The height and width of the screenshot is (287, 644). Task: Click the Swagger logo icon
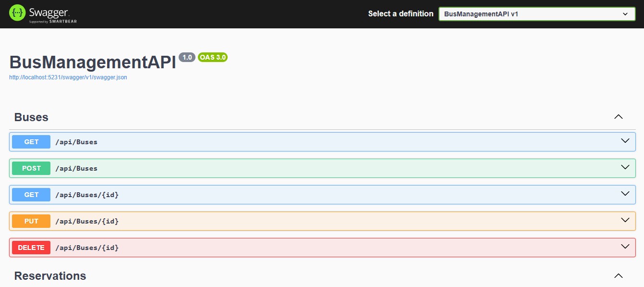tap(18, 13)
